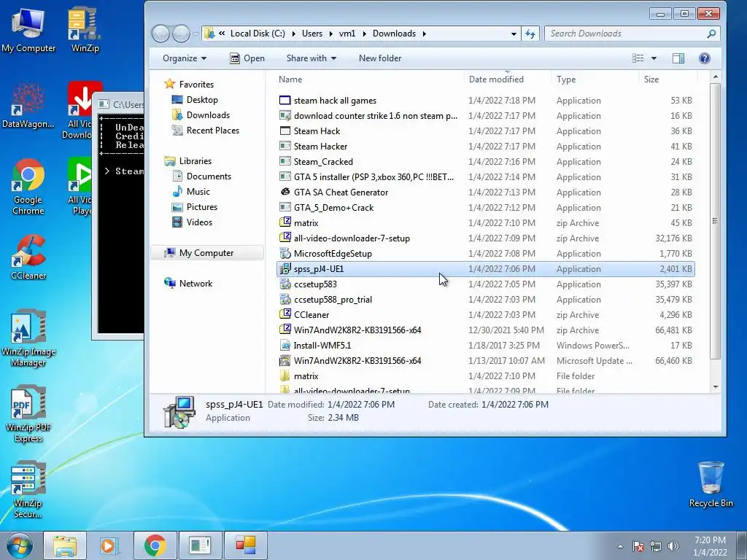Click Users breadcrumb segment
Screen dimensions: 747x560
pyautogui.click(x=312, y=34)
